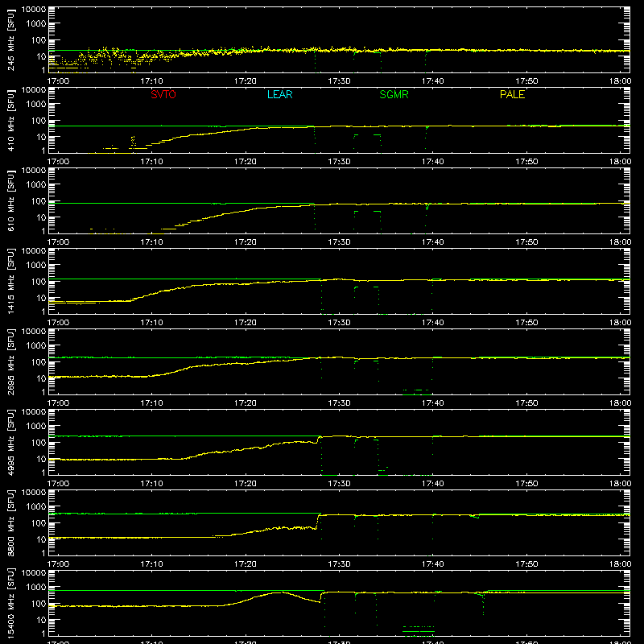The image size is (644, 644).
Task: Click the 10 y-tick on 1415 MHz plot
Action: pos(41,298)
